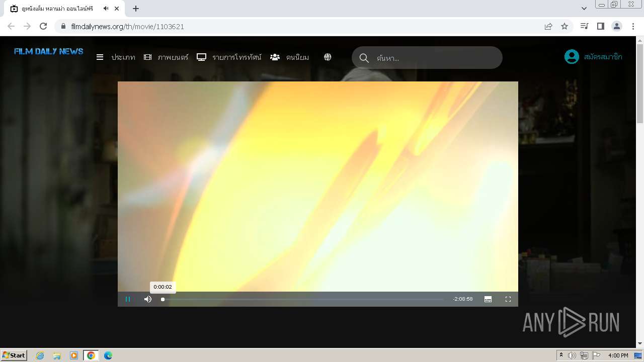This screenshot has width=644, height=362.
Task: Open the system volume tray icon
Action: click(x=572, y=355)
